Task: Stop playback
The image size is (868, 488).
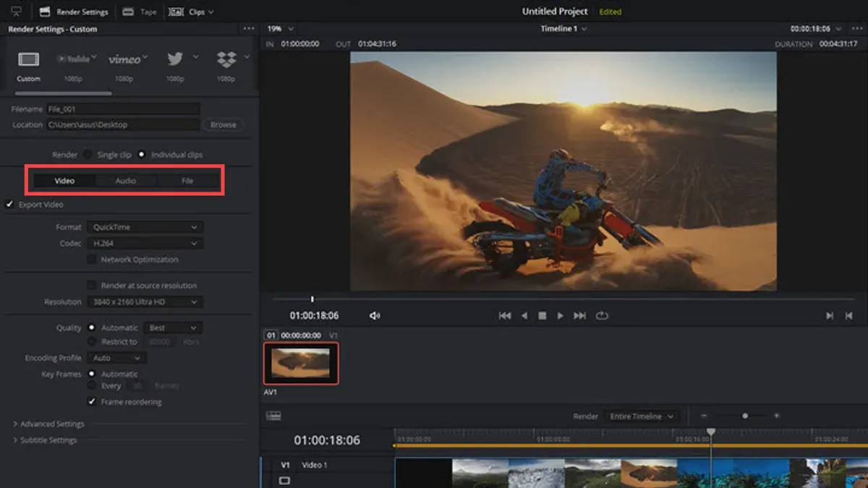Action: tap(542, 316)
